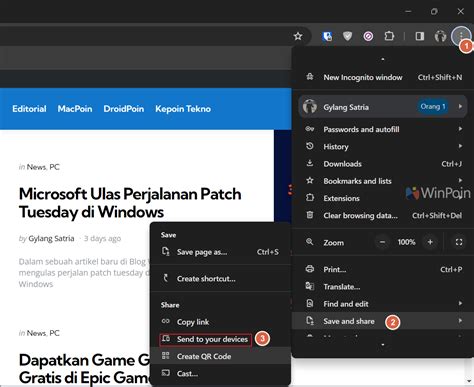Select Cast from the submenu

coord(220,374)
